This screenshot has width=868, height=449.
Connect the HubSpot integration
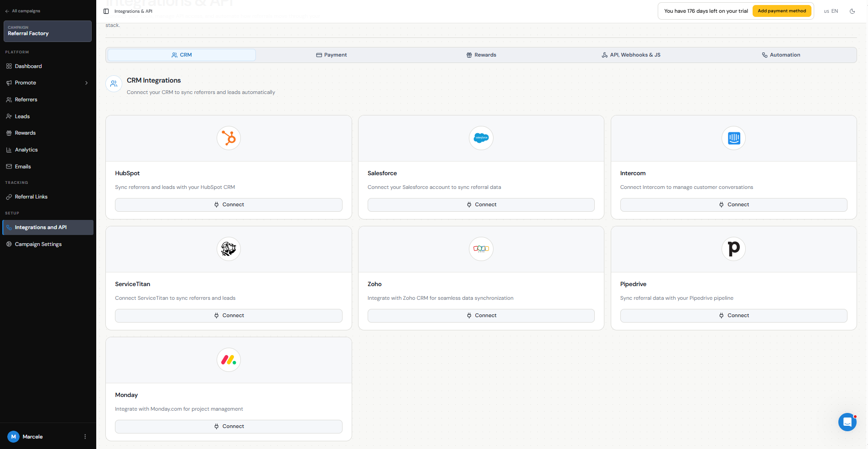229,205
